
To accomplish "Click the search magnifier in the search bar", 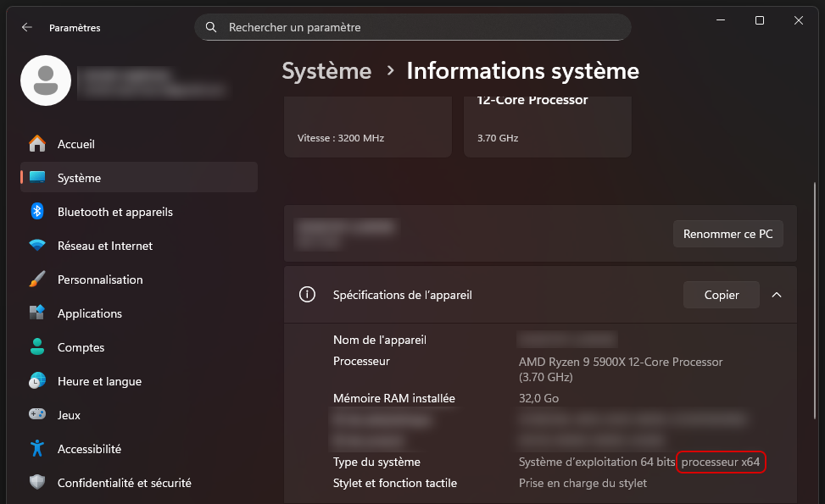I will (210, 27).
